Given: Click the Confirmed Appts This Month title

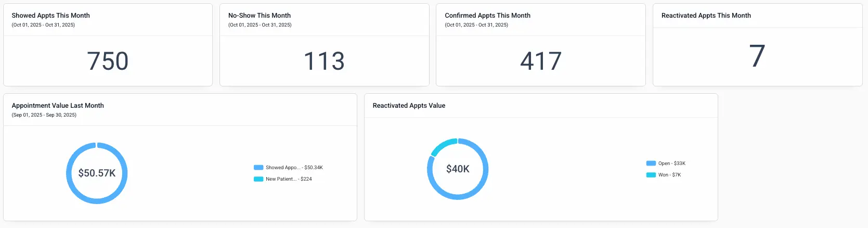Looking at the screenshot, I should click(487, 16).
